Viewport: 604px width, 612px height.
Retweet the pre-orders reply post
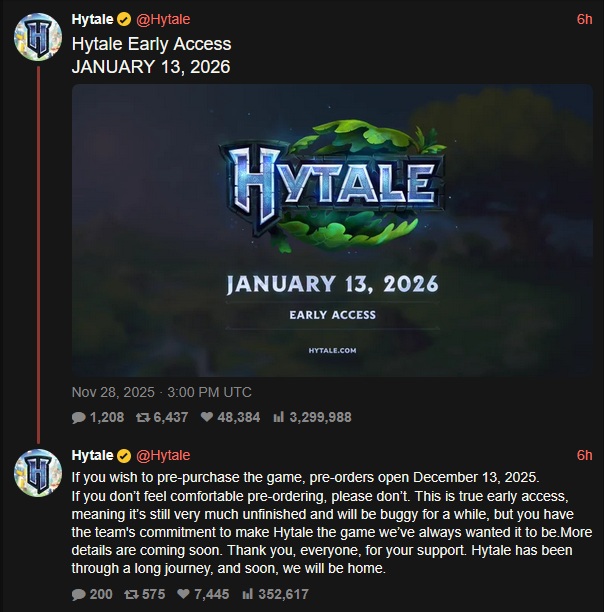pyautogui.click(x=131, y=594)
